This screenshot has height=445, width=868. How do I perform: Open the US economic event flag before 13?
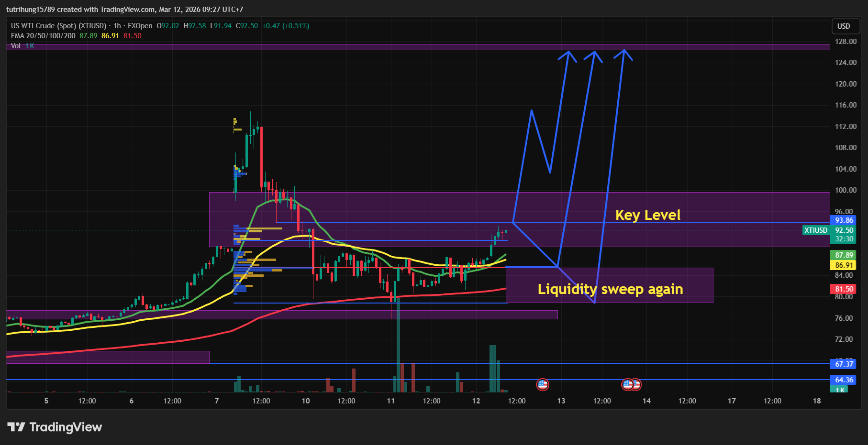pyautogui.click(x=542, y=384)
